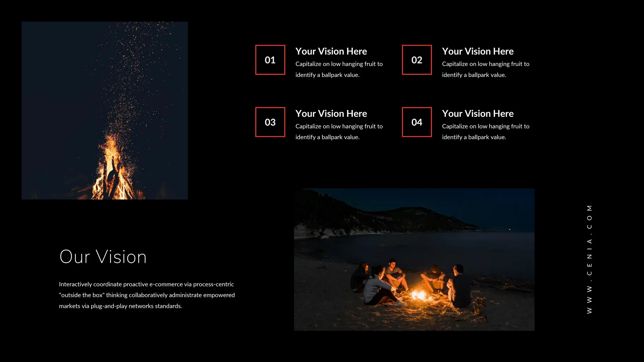Select the bonfire sparks photo
The width and height of the screenshot is (644, 362).
(105, 94)
